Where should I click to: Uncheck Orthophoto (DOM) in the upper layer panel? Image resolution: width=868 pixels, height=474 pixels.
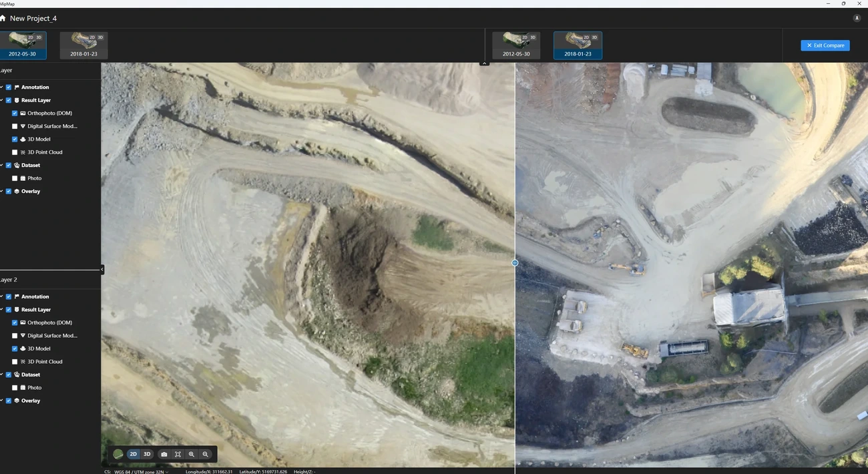[15, 113]
